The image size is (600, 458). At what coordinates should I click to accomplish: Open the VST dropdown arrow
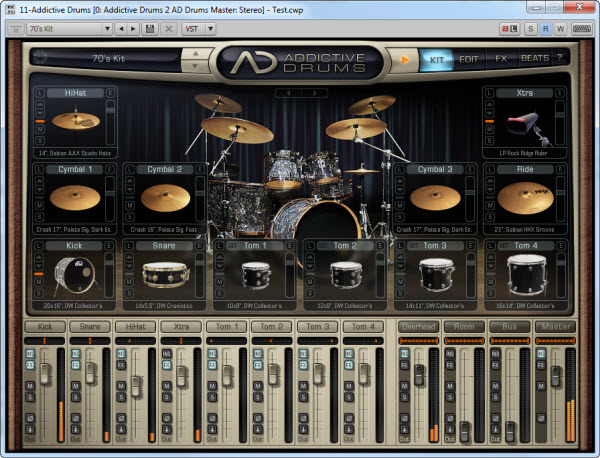[210, 29]
